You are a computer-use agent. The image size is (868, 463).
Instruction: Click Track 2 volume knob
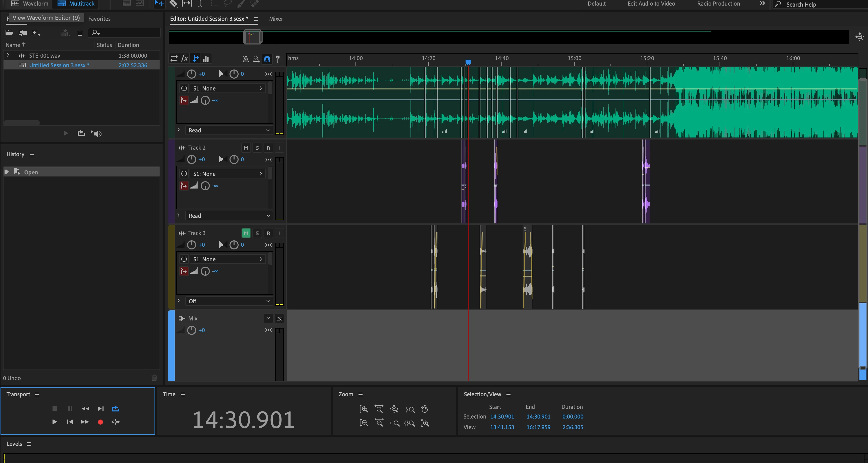point(191,159)
